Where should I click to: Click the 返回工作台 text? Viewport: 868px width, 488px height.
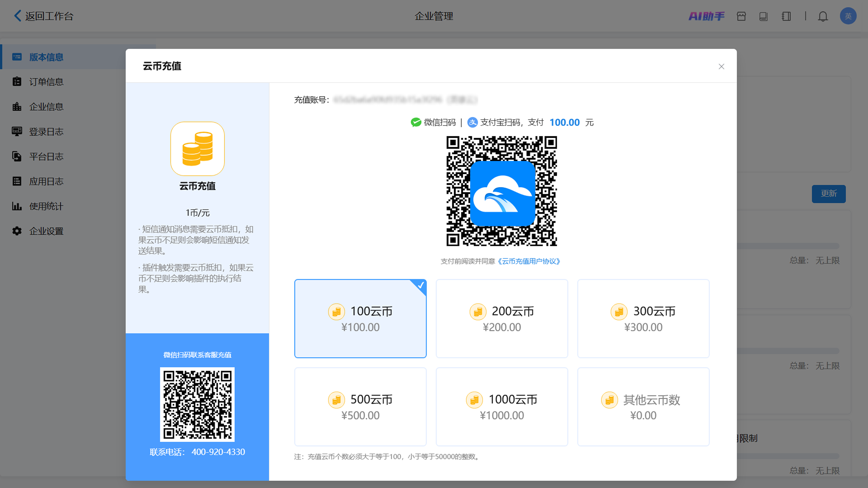click(x=49, y=16)
